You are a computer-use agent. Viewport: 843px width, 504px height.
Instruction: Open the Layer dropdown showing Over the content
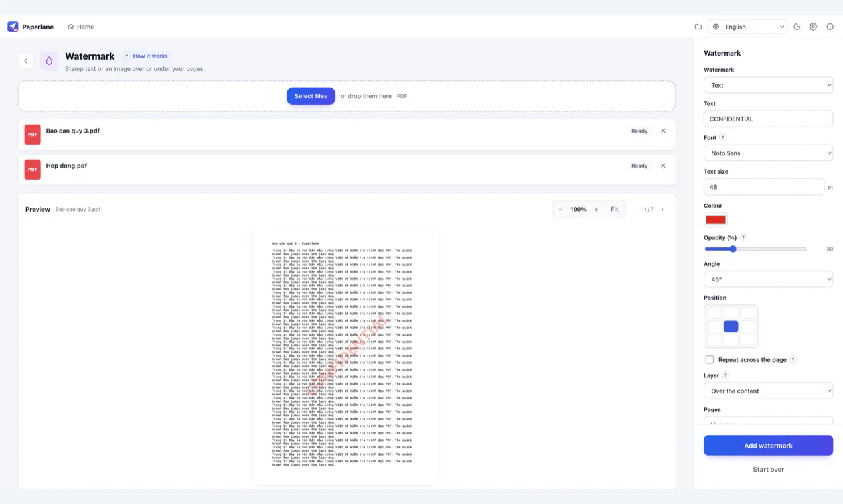pyautogui.click(x=768, y=391)
